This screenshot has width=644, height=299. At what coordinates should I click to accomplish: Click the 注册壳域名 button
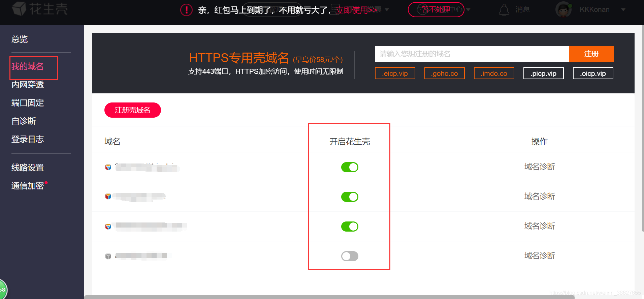(x=133, y=110)
